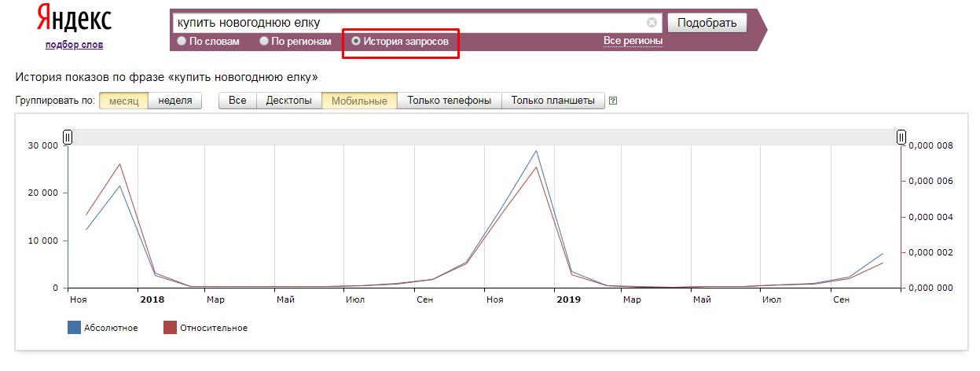980x371 pixels.
Task: Clear the search field with X icon
Action: (651, 23)
